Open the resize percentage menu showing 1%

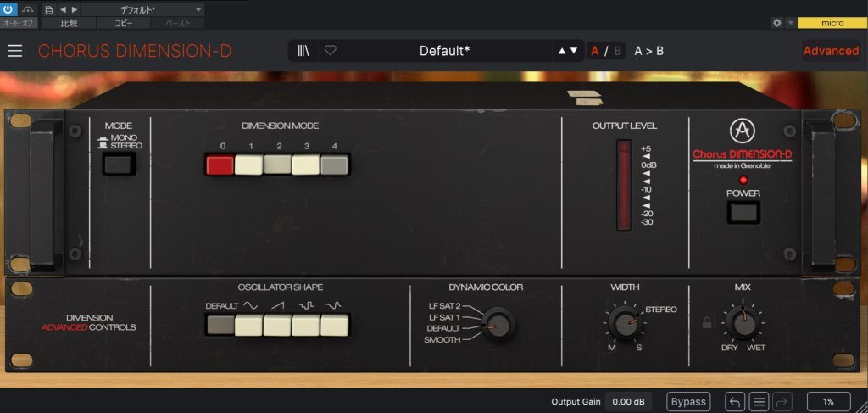(827, 402)
